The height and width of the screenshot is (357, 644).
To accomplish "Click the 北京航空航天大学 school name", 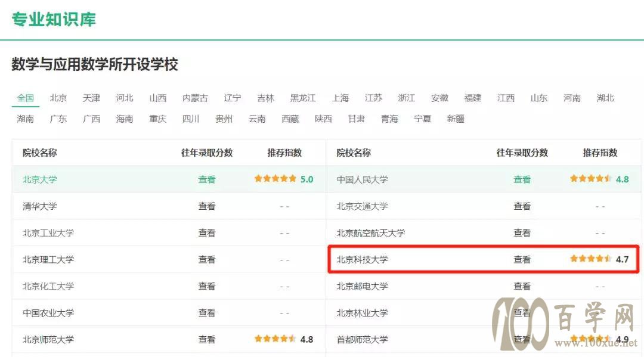I will pos(371,232).
